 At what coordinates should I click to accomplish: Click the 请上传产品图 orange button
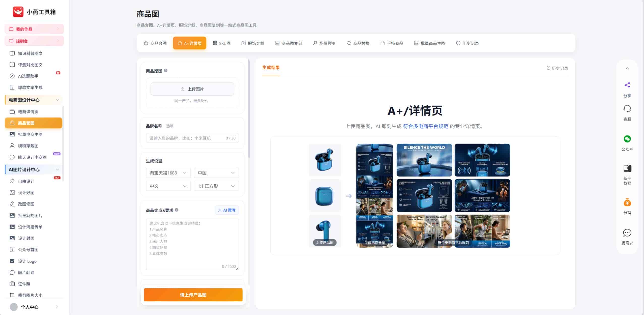pyautogui.click(x=193, y=295)
